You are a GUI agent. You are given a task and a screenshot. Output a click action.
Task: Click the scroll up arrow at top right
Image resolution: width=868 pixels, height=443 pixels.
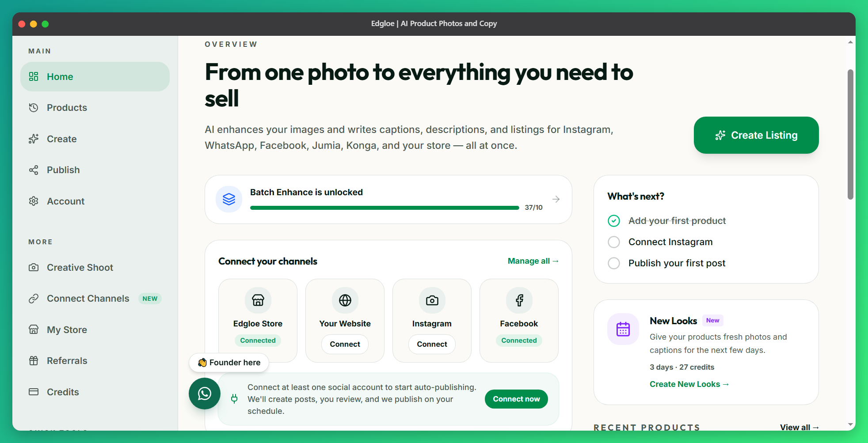pyautogui.click(x=850, y=42)
